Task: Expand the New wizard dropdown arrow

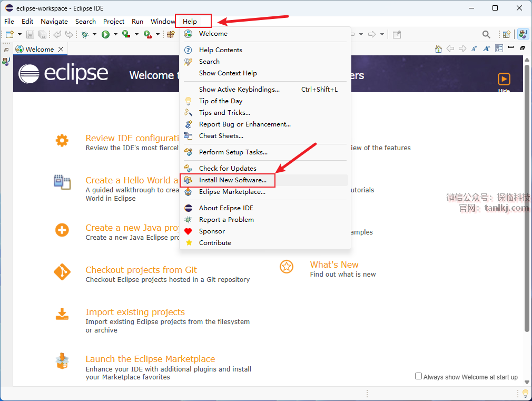Action: pos(19,34)
